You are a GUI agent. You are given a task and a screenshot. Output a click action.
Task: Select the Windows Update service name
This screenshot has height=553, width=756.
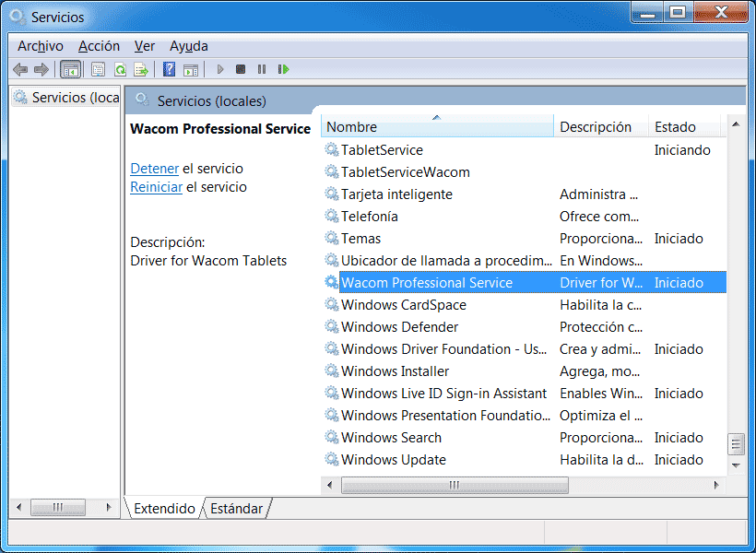click(x=394, y=460)
